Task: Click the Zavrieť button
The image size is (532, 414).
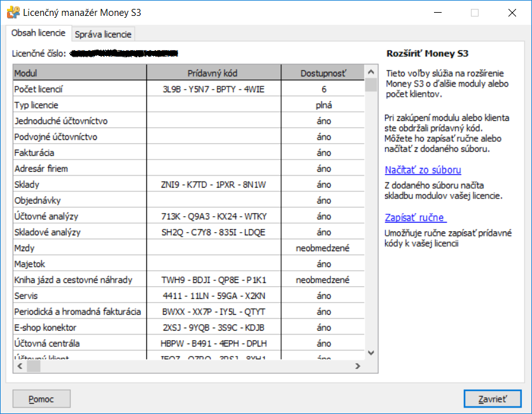Action: pyautogui.click(x=493, y=399)
